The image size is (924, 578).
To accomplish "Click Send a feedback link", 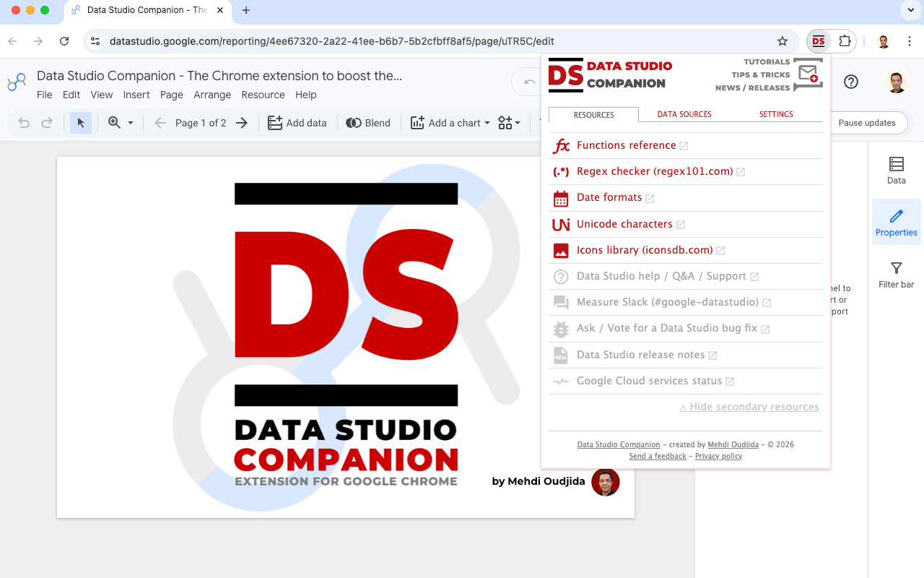I will (x=658, y=456).
